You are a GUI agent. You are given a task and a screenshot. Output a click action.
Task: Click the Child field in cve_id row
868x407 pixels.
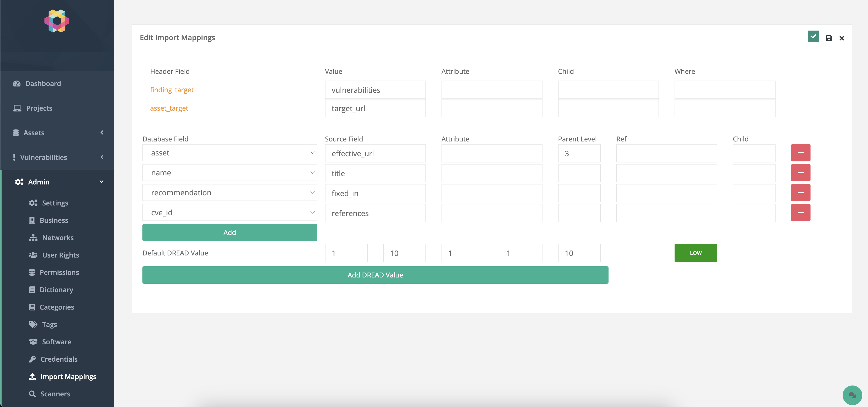754,213
